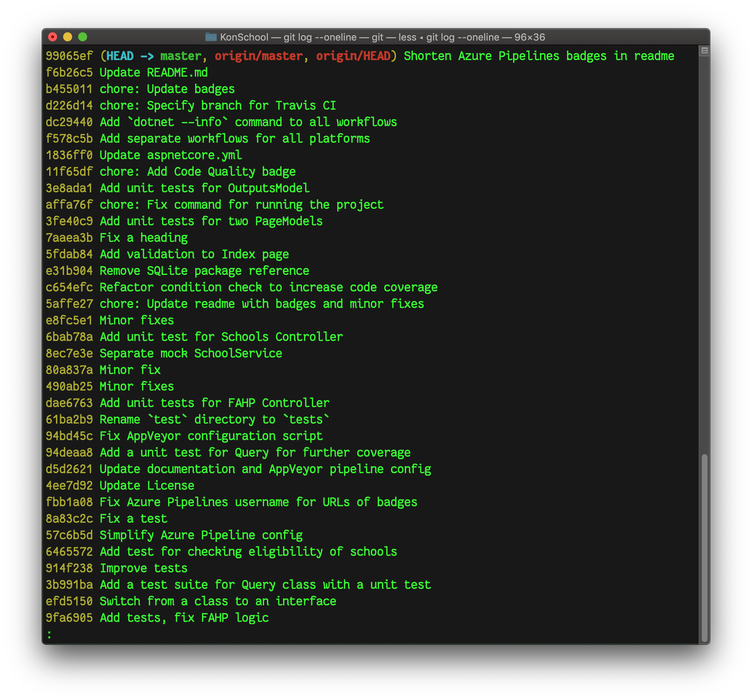Click the red close window button
The width and height of the screenshot is (752, 700).
[53, 37]
